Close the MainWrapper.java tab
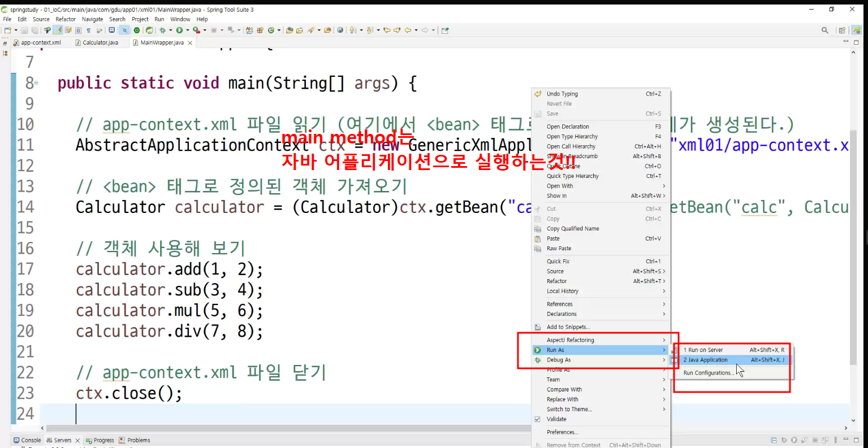Screen dimensions: 868x448 coord(190,43)
